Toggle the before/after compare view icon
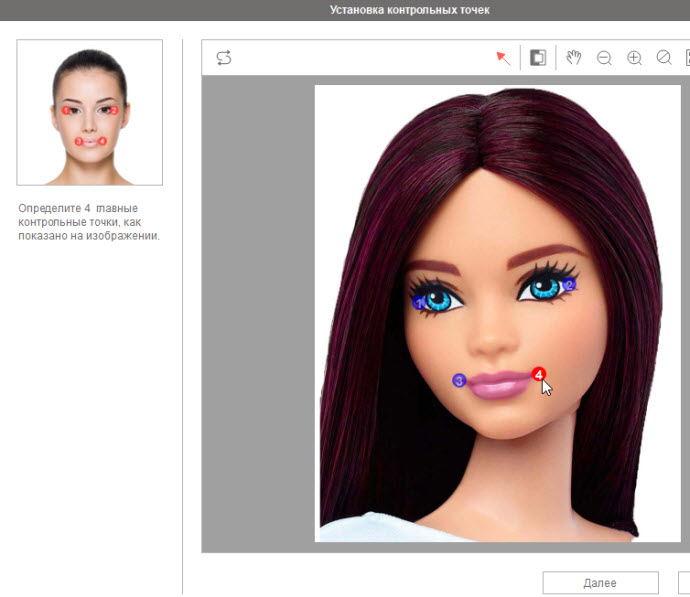The image size is (690, 597). click(x=538, y=58)
